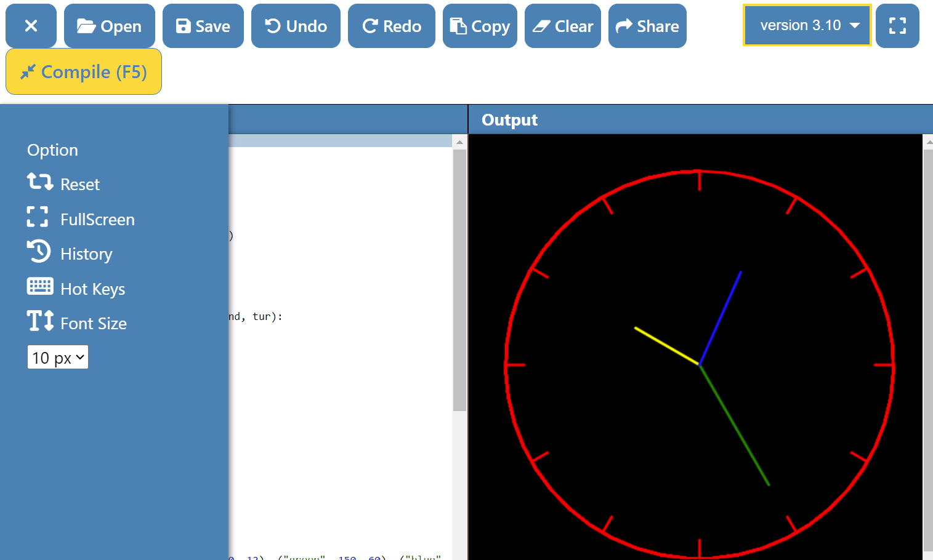Reset the editor from the Option menu

[x=80, y=183]
